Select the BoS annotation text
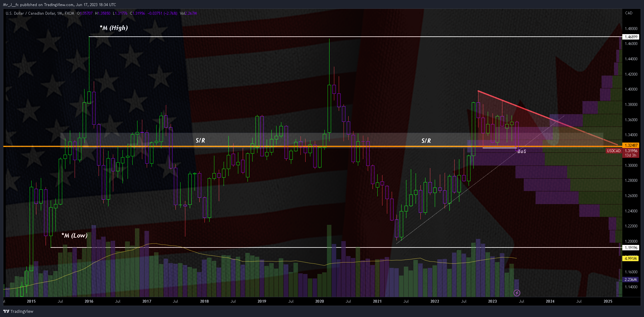Screen dimensions: 644x317 (522, 151)
